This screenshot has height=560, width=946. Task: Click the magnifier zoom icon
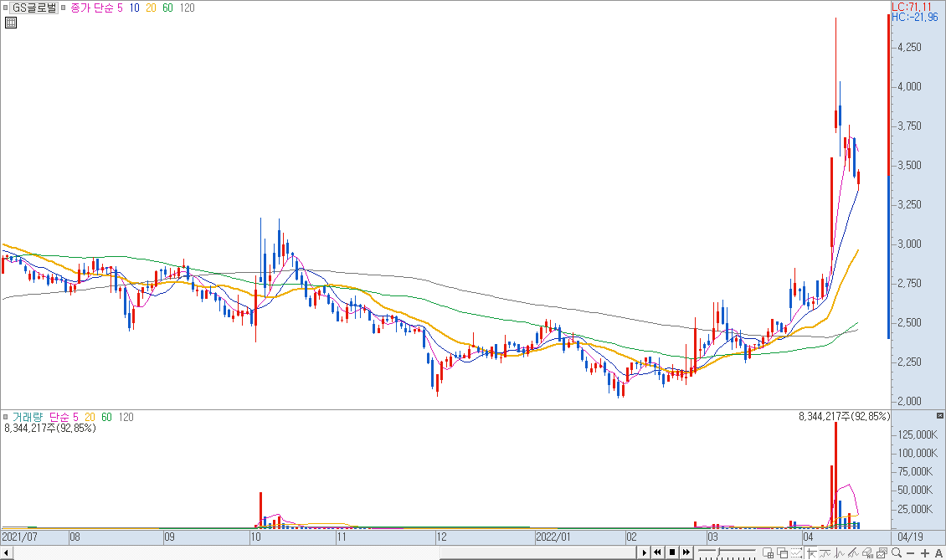click(x=897, y=552)
